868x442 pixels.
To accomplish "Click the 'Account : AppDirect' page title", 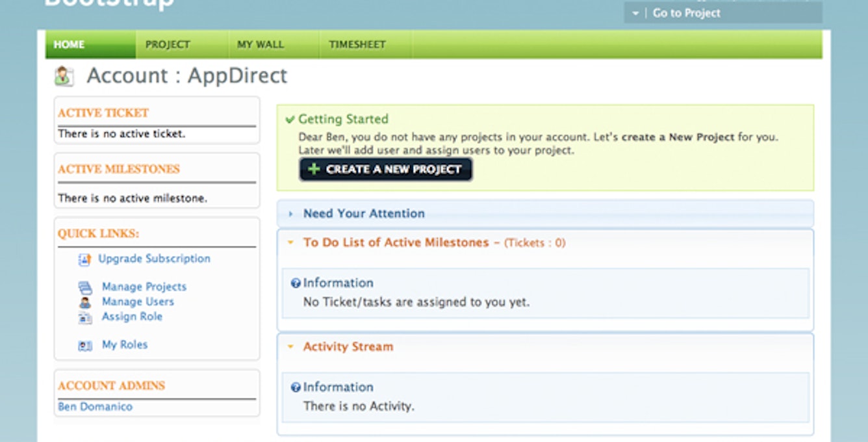I will [187, 75].
